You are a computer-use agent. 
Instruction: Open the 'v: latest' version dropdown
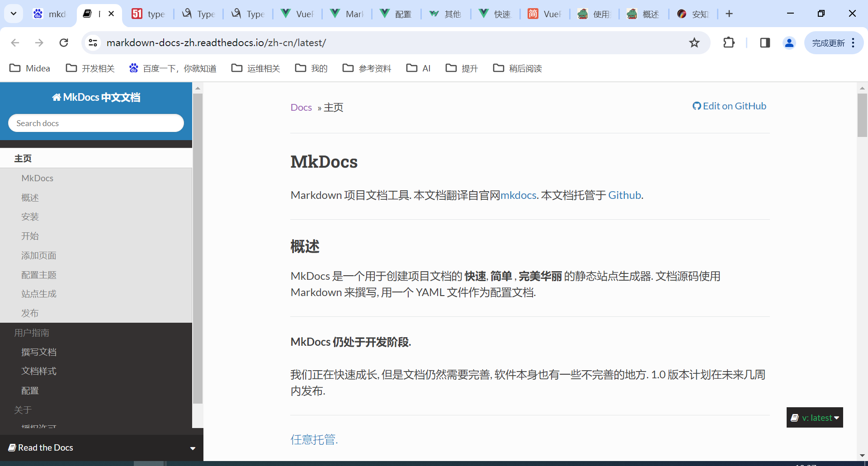click(x=815, y=418)
